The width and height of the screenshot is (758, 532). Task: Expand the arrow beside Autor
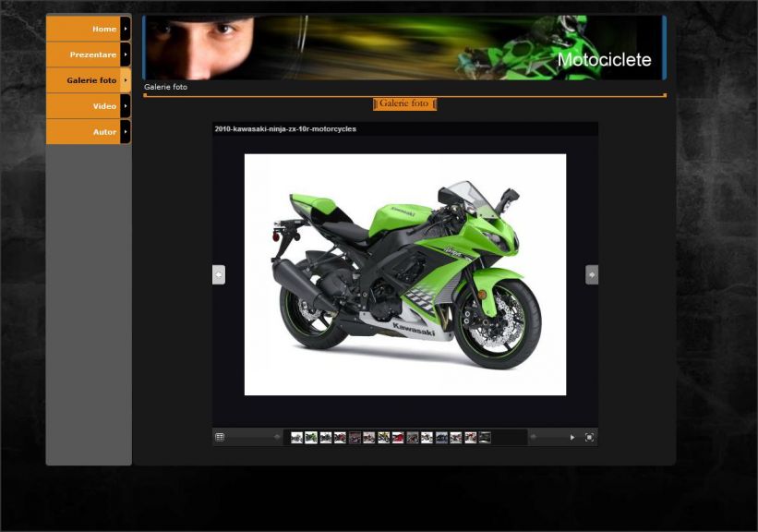point(126,132)
